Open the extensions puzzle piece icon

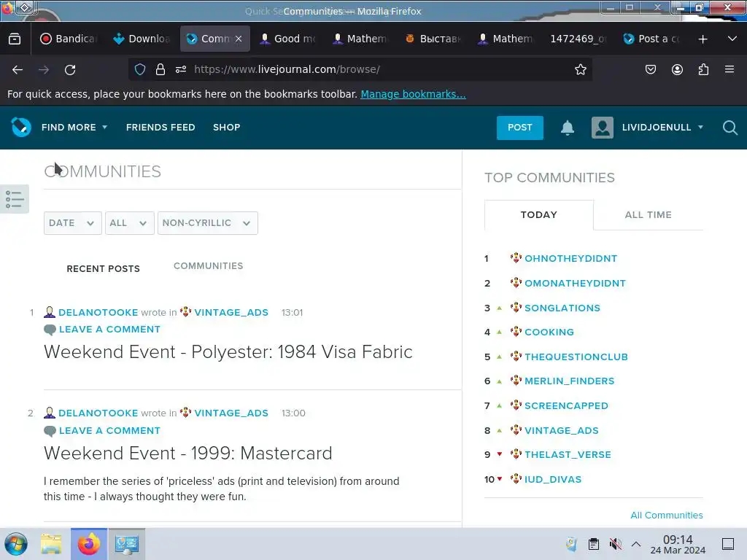[x=703, y=69]
